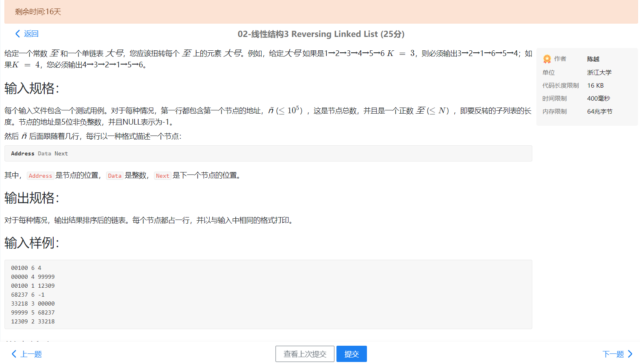Viewport: 640px width, 364px height.
Task: Click the time limit value 400毫秒
Action: [x=599, y=99]
